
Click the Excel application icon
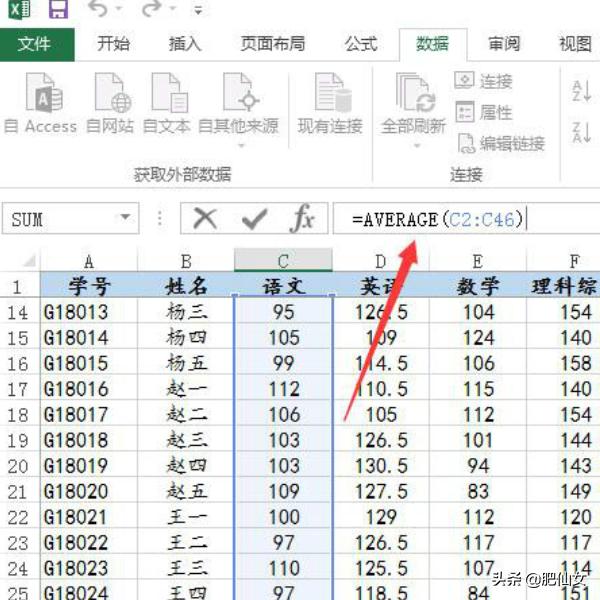tap(19, 8)
